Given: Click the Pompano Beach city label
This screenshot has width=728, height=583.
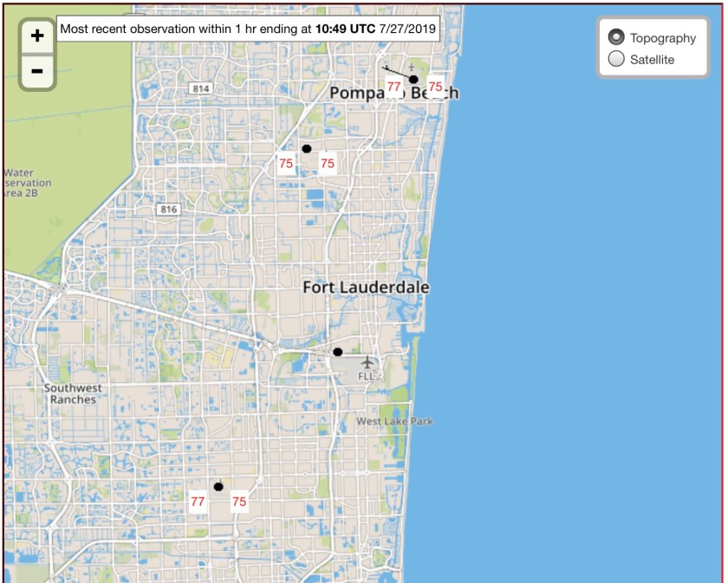Looking at the screenshot, I should tap(393, 94).
